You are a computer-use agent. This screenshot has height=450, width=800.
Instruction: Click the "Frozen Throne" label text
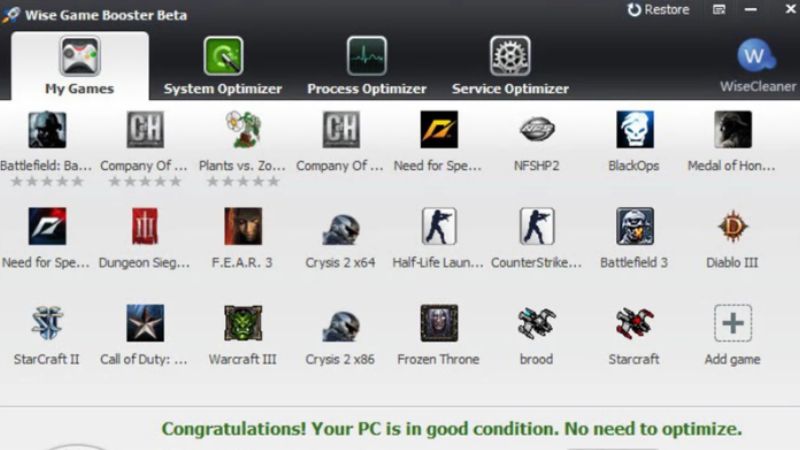[x=438, y=359]
